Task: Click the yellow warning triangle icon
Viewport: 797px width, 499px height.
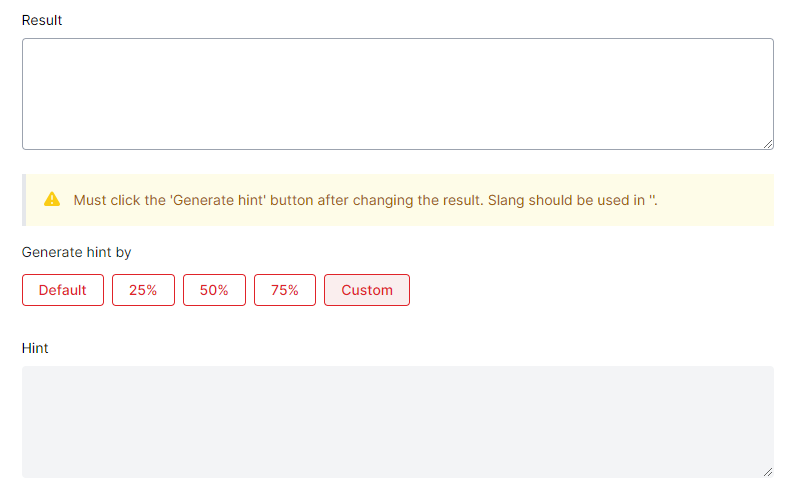Action: (x=52, y=199)
